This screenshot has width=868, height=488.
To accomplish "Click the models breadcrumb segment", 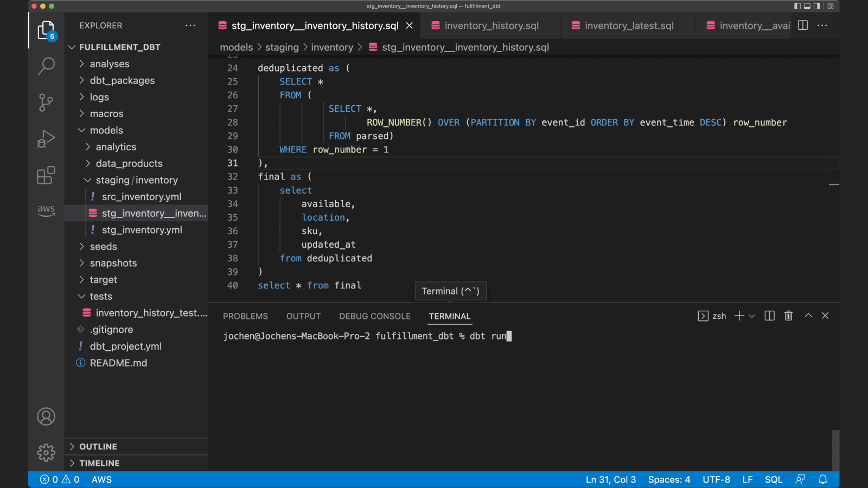I will (x=237, y=47).
